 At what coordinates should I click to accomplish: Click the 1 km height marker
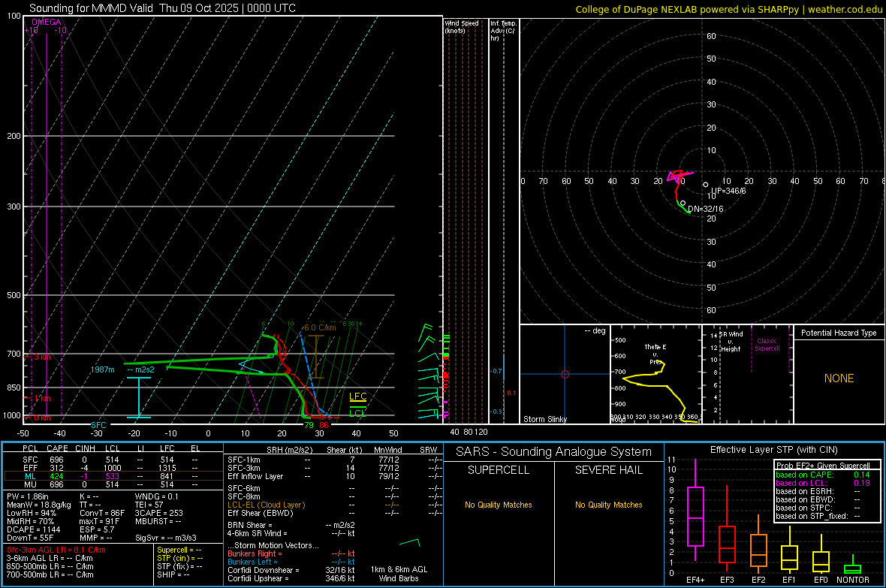[42, 398]
